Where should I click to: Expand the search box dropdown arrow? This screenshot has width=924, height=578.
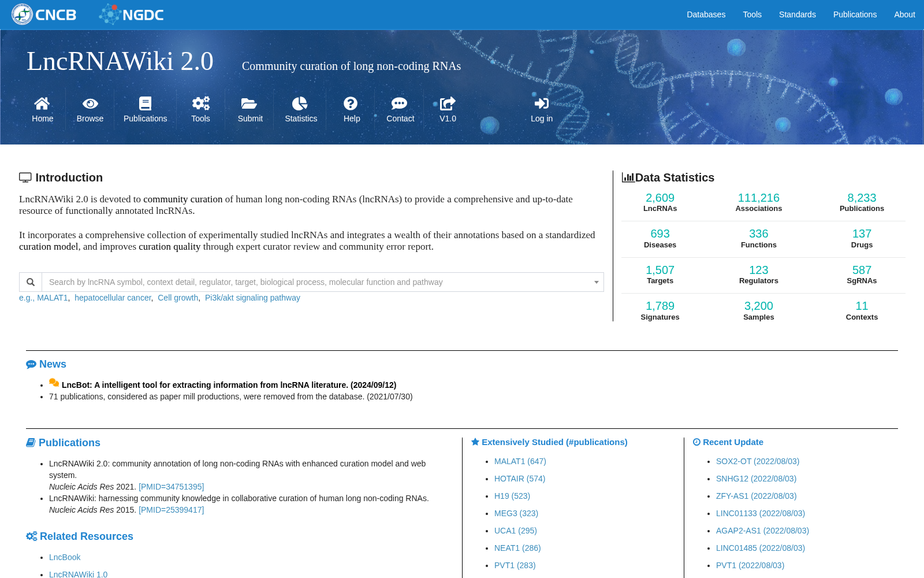pyautogui.click(x=597, y=282)
